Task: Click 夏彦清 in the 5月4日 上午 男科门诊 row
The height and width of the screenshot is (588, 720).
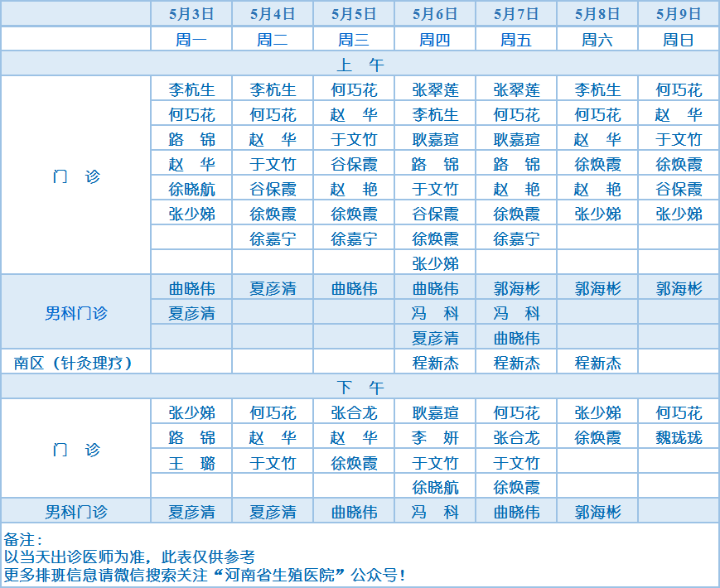Action: pyautogui.click(x=273, y=288)
